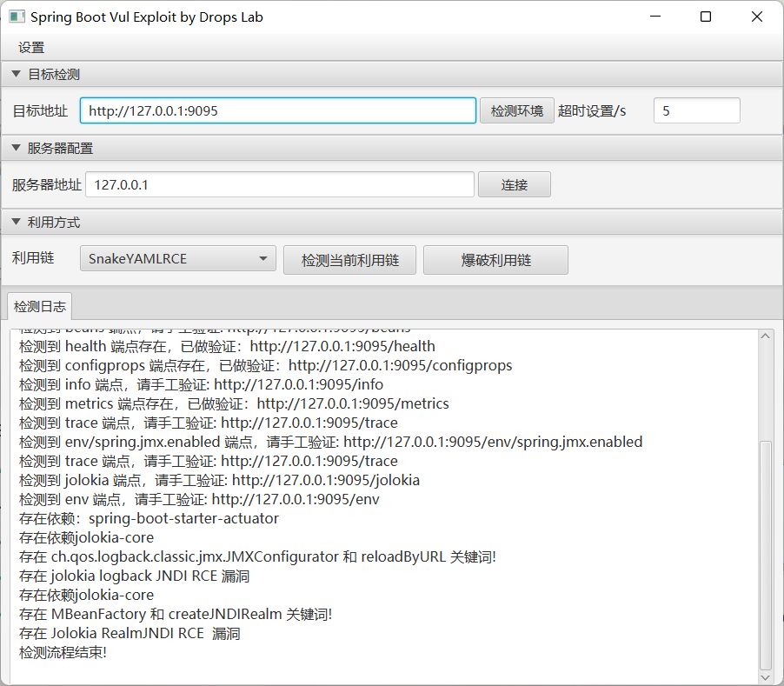Image resolution: width=784 pixels, height=686 pixels.
Task: Click the target address input showing http://127.0.0.1:9095
Action: click(x=278, y=110)
